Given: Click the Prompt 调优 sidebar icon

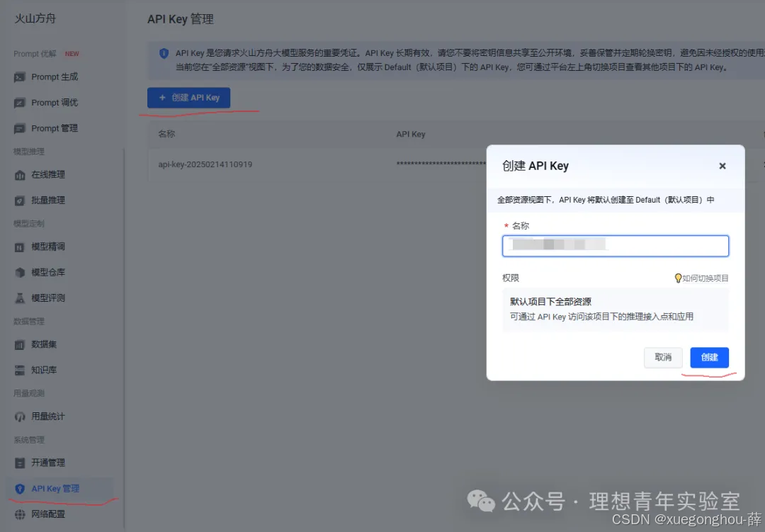Looking at the screenshot, I should [x=20, y=103].
